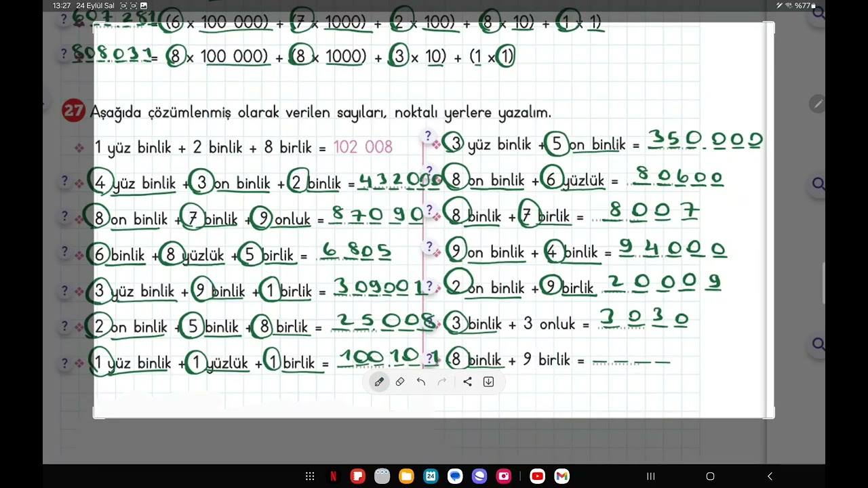868x488 pixels.
Task: Tap the home navigation button
Action: click(x=710, y=476)
